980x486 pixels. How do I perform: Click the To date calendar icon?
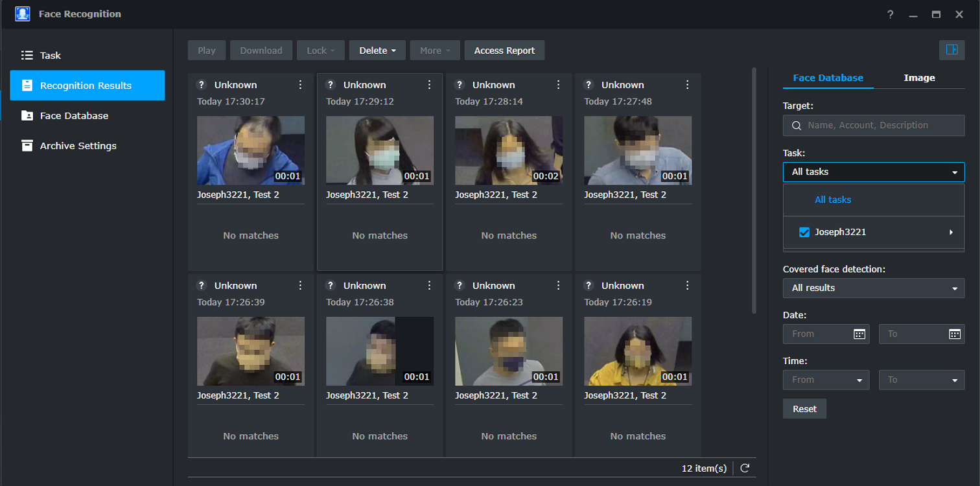(955, 334)
